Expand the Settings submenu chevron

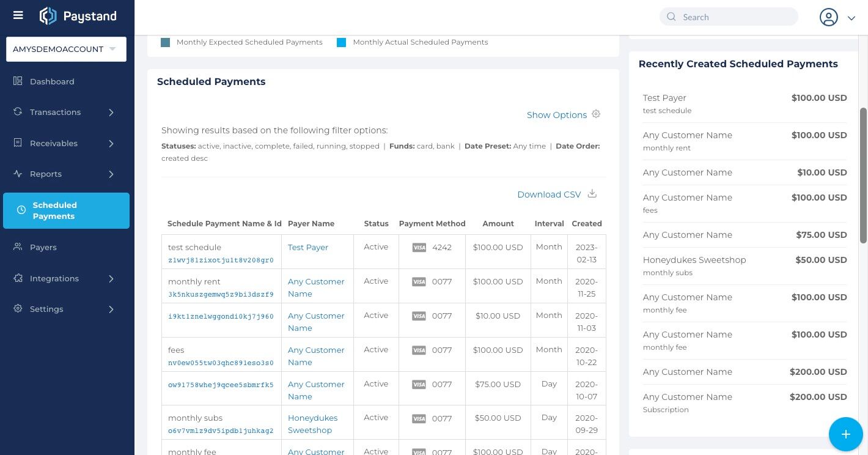111,309
